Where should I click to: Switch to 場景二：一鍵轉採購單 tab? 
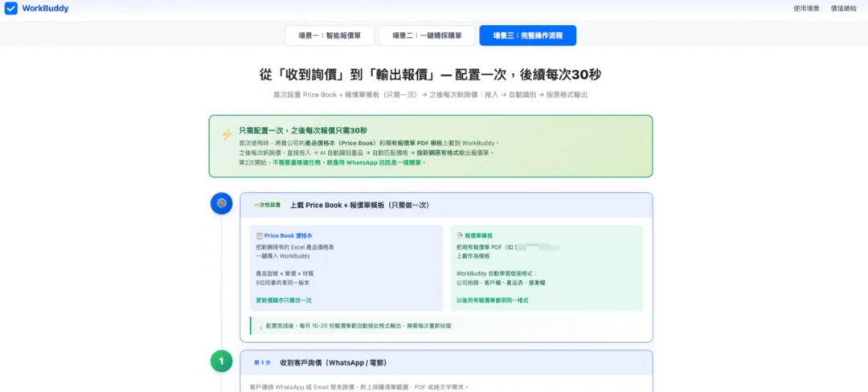[x=427, y=35]
